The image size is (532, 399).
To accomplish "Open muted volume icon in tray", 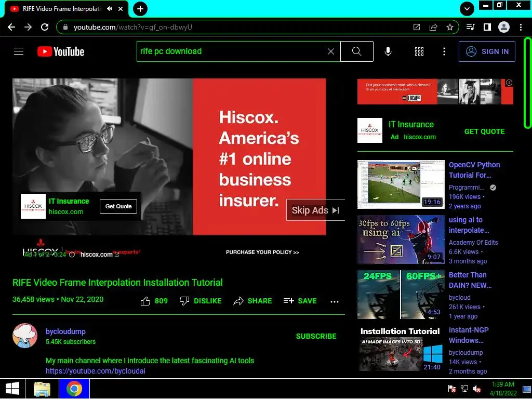I will (x=477, y=389).
